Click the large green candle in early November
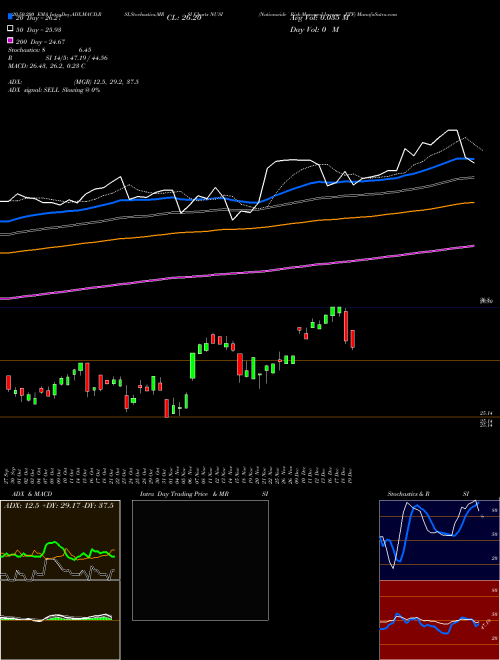 click(x=193, y=366)
